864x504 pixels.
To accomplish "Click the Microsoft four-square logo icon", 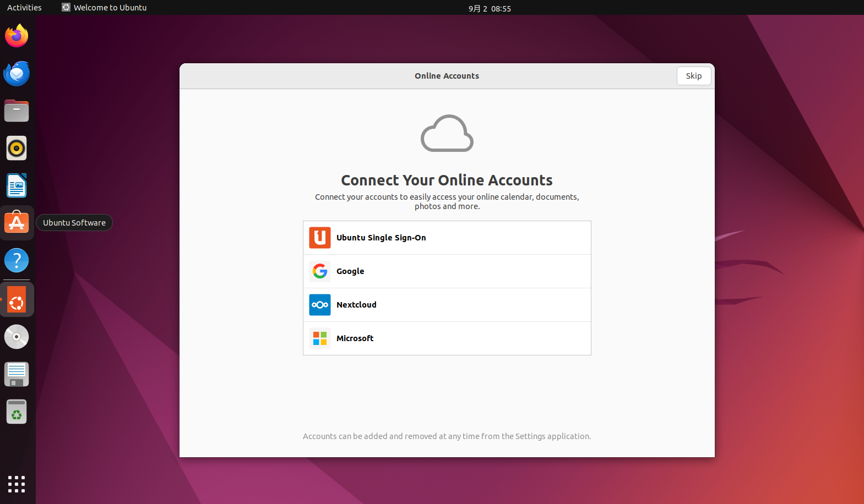I will tap(320, 338).
